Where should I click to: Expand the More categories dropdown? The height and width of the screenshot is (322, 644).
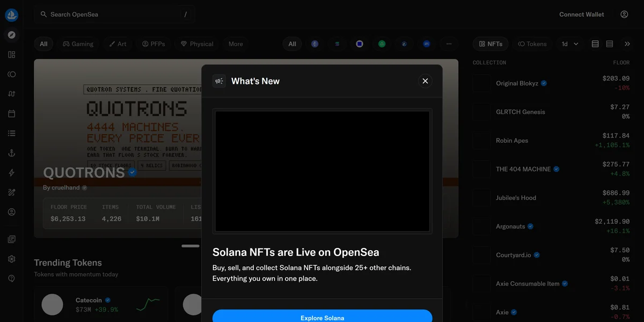click(236, 44)
